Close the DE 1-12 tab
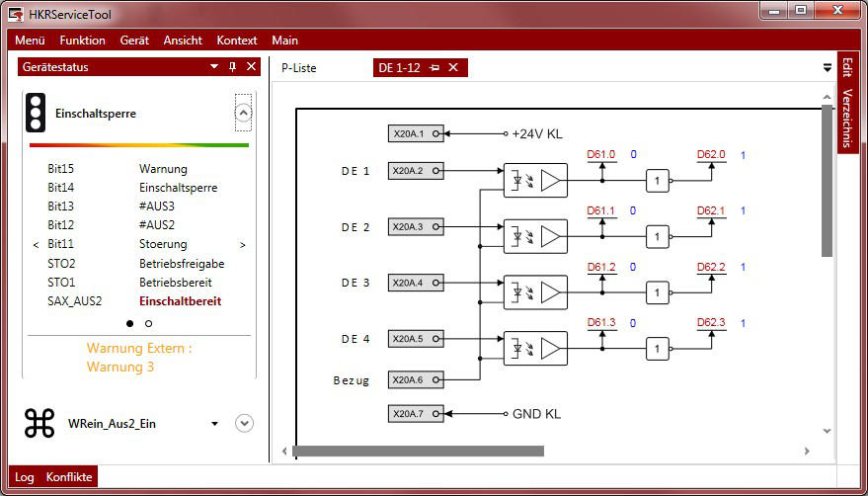This screenshot has width=868, height=496. pos(453,68)
